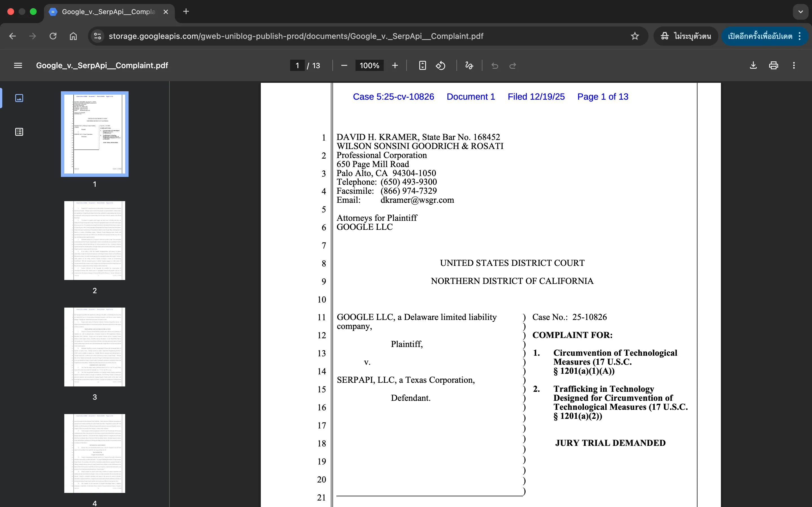This screenshot has width=812, height=507.
Task: Click the Fit to page icon
Action: (x=422, y=65)
